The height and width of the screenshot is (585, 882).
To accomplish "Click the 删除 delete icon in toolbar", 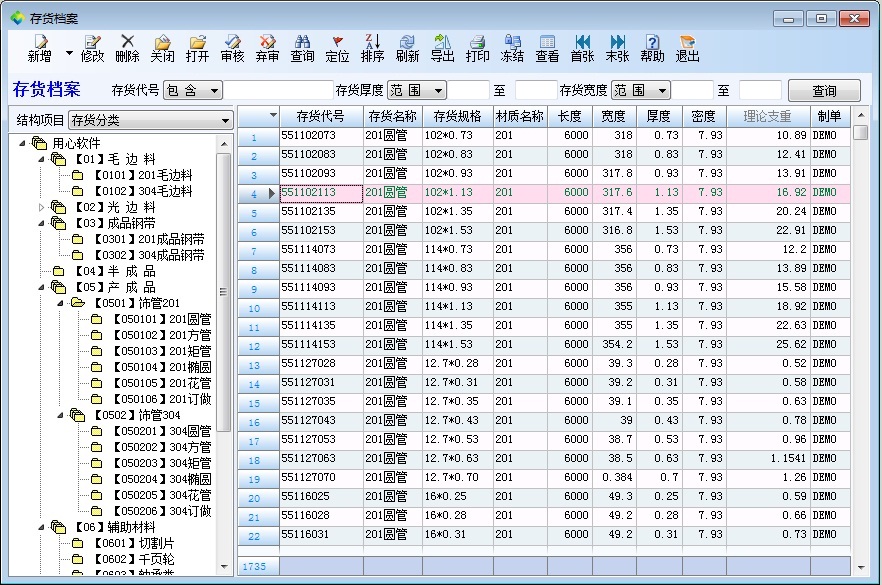I will (127, 48).
